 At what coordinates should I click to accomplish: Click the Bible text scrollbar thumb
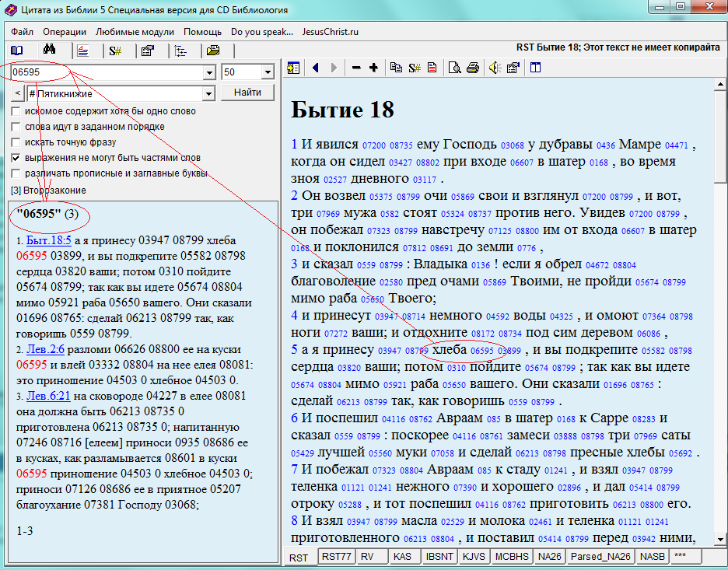pos(720,136)
